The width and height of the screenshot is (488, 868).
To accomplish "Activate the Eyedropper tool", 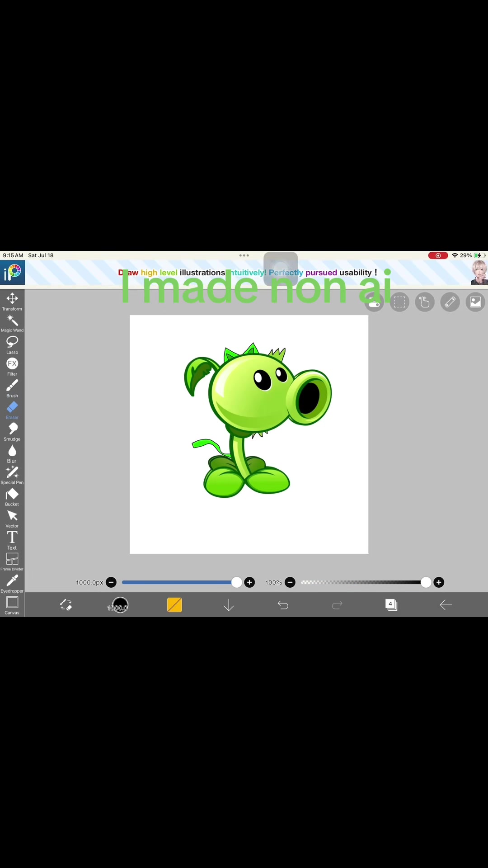I will (x=12, y=584).
